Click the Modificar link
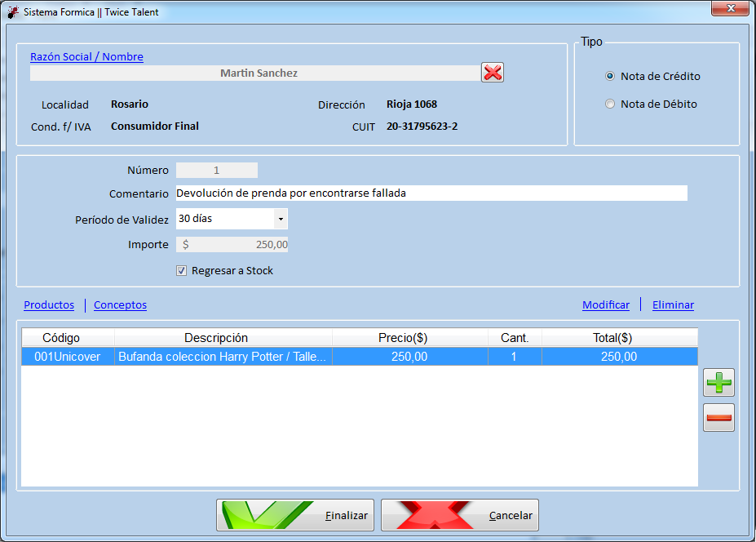 click(606, 305)
